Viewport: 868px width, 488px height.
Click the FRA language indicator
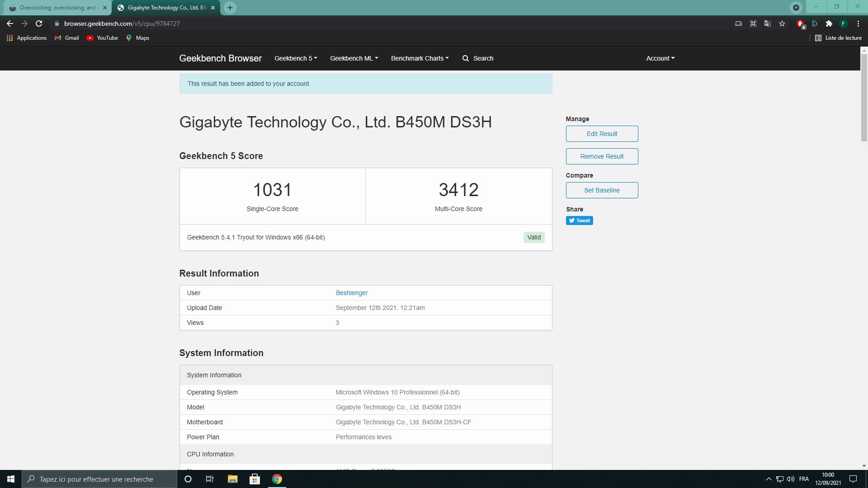point(804,479)
